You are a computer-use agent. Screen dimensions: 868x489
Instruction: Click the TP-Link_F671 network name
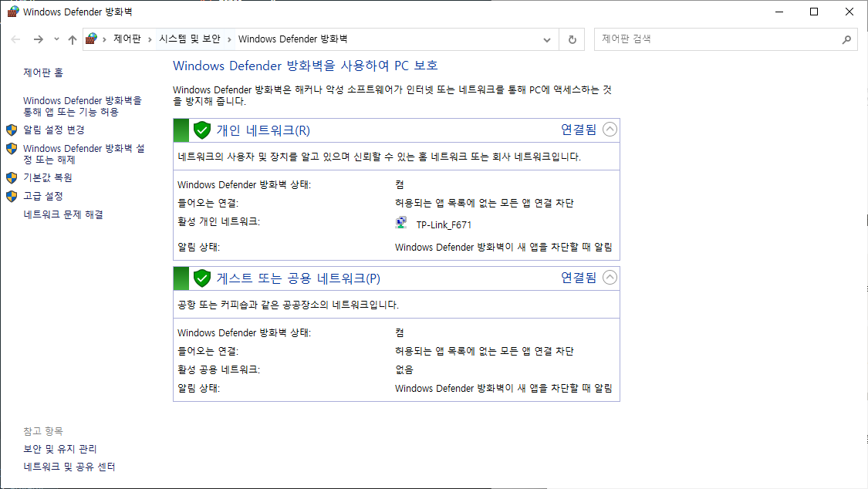[x=444, y=225]
